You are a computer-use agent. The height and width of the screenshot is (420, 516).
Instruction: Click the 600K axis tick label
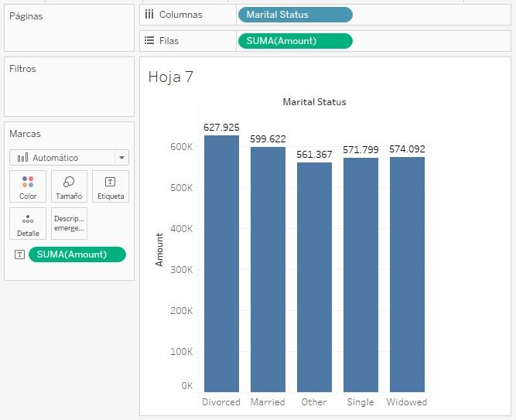tap(181, 147)
